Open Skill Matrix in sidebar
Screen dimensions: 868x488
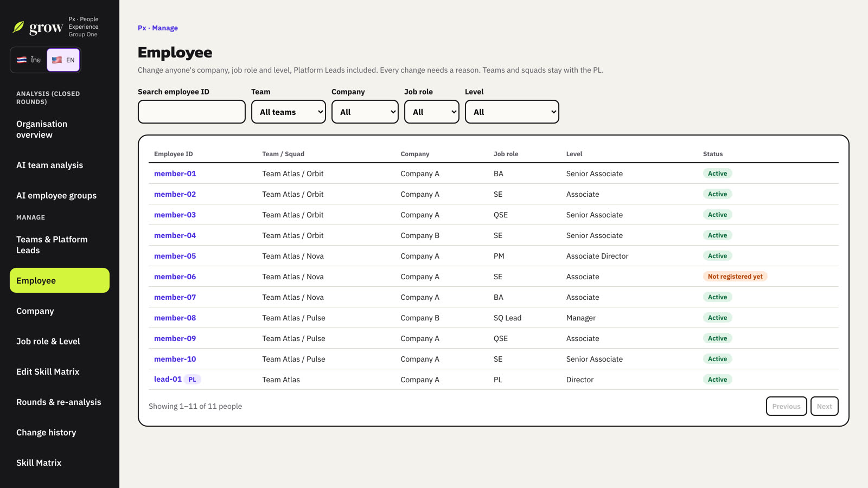(x=60, y=463)
